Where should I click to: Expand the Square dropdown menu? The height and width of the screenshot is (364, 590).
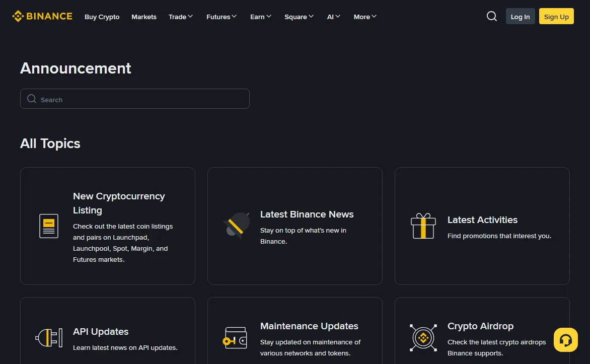click(299, 17)
